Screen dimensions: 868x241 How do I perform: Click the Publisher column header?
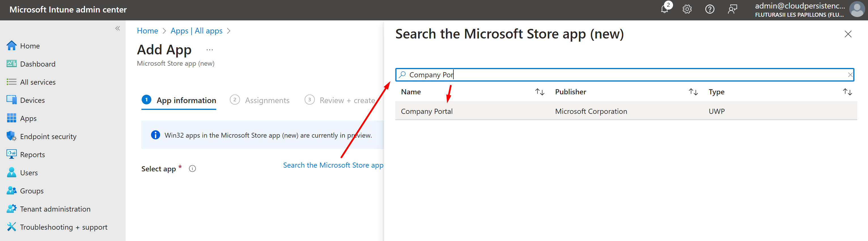(570, 91)
